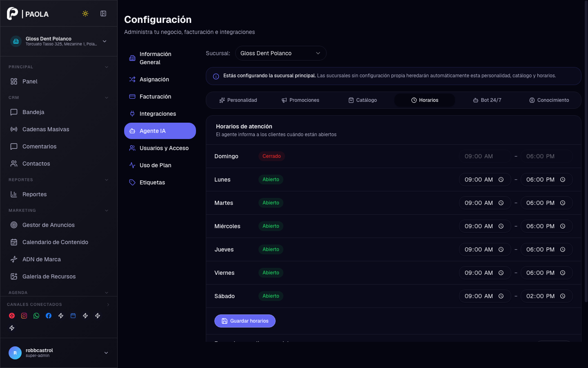Screen dimensions: 588x368
Task: Click the red connected channel icon
Action: pyautogui.click(x=12, y=316)
